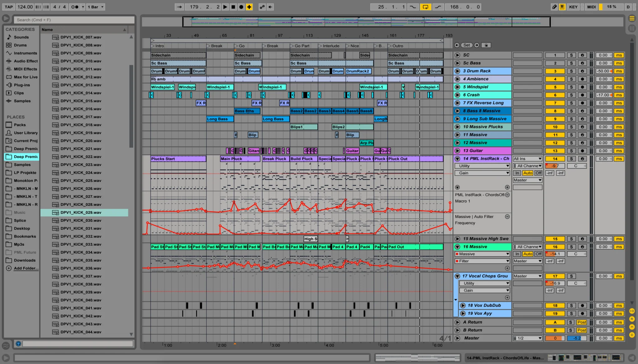The height and width of the screenshot is (364, 638).
Task: Toggle the Metronome button
Action: 75,7
